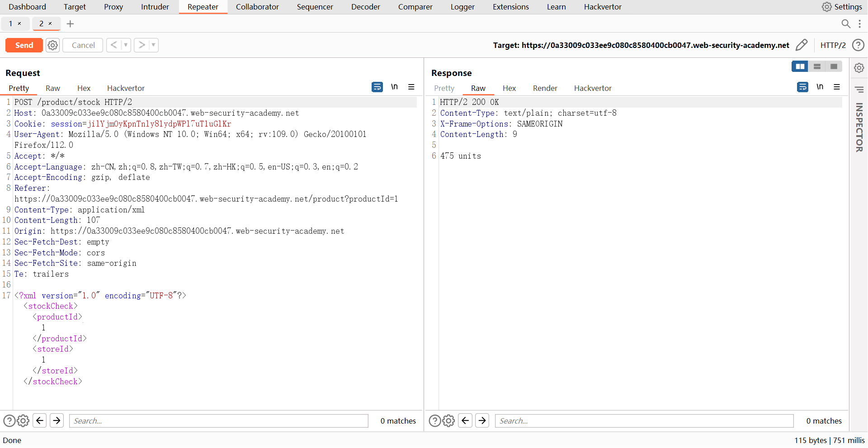868x448 pixels.
Task: Click the Response search input field
Action: point(644,421)
